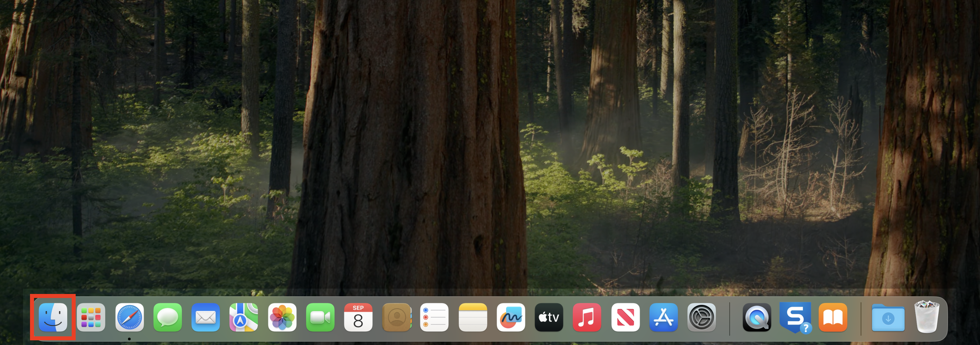Launch Freeform from the Dock
This screenshot has height=345, width=980.
click(511, 317)
